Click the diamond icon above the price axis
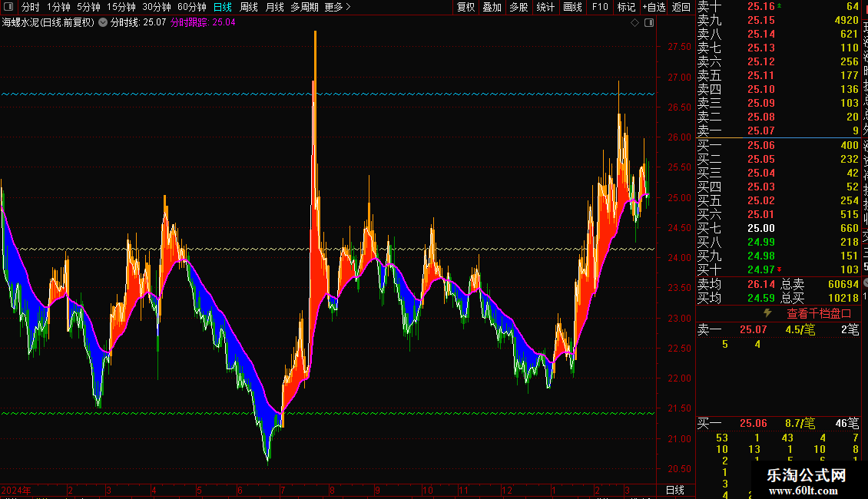Image resolution: width=868 pixels, height=499 pixels. [x=634, y=23]
